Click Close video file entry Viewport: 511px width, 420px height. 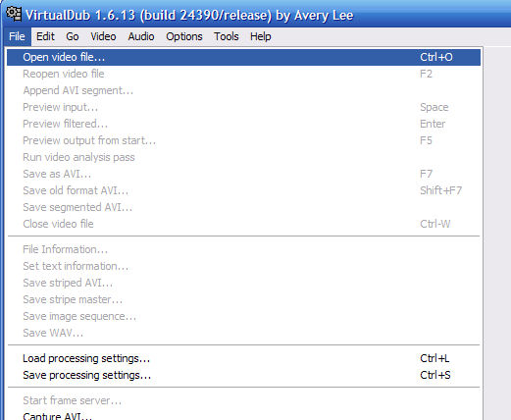(x=243, y=224)
